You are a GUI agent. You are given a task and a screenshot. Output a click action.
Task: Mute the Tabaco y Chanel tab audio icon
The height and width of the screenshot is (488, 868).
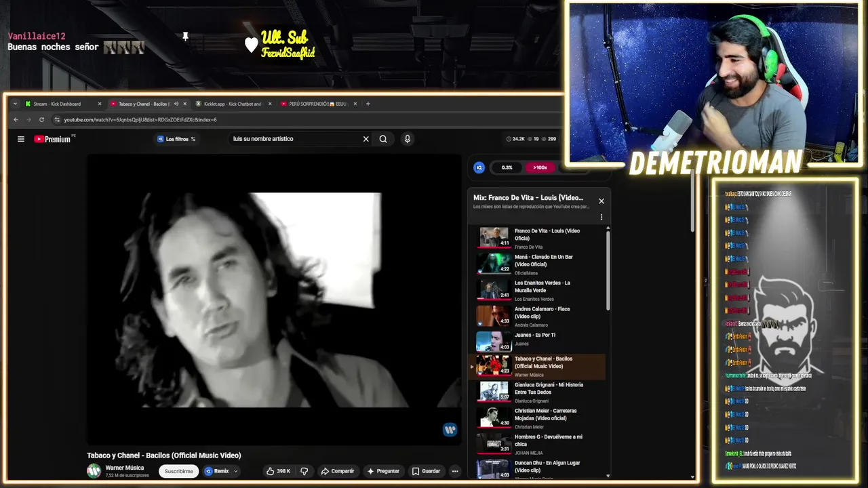point(176,104)
